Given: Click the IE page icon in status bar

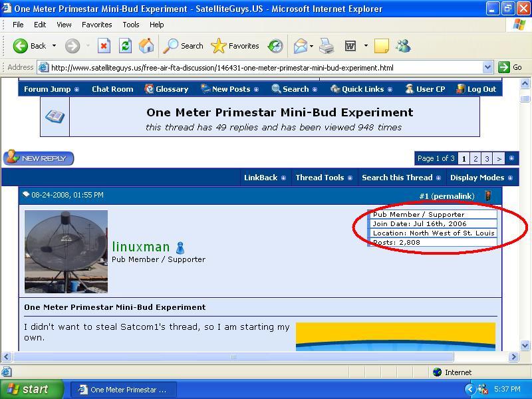Looking at the screenshot, I should [x=7, y=372].
